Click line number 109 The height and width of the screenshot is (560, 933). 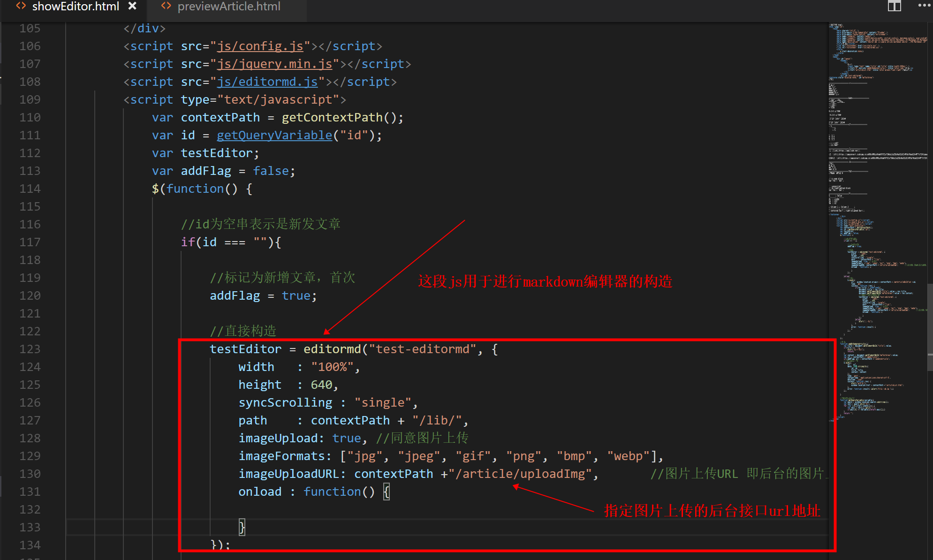pos(30,99)
